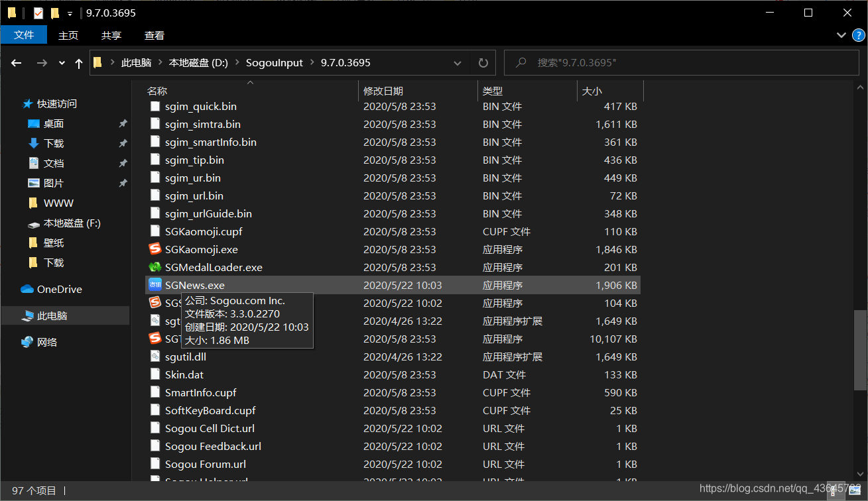Select the Sogou Cell Dict.url icon
Viewport: 868px width, 501px height.
tap(155, 428)
